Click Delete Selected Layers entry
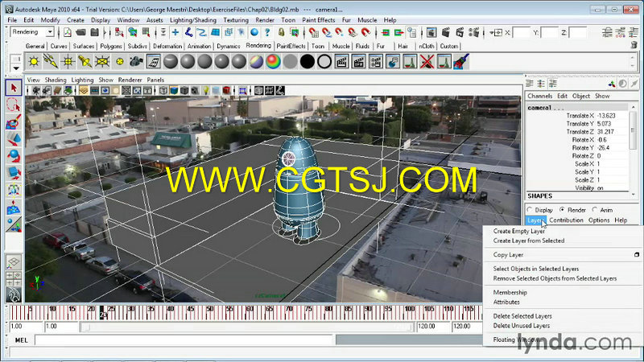This screenshot has height=362, width=644. coord(522,316)
